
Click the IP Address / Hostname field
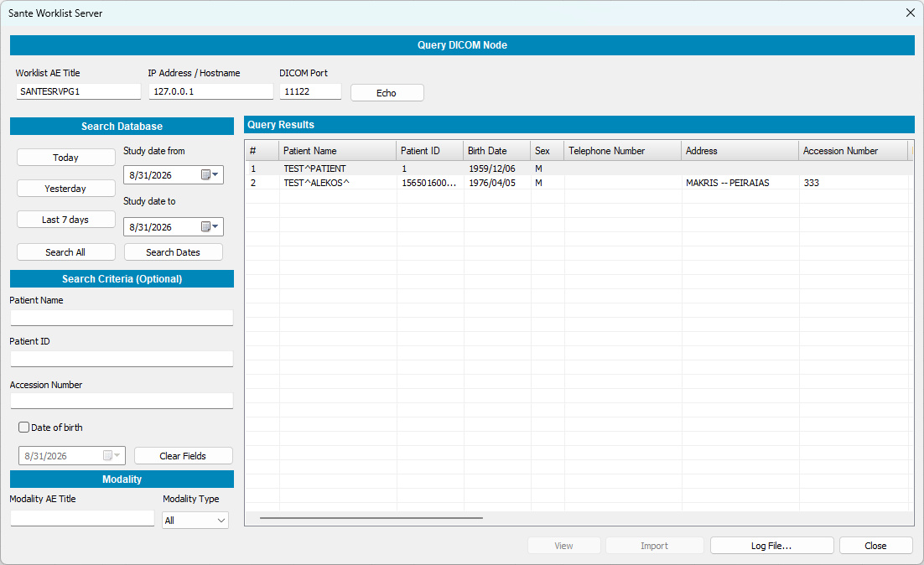coord(211,91)
